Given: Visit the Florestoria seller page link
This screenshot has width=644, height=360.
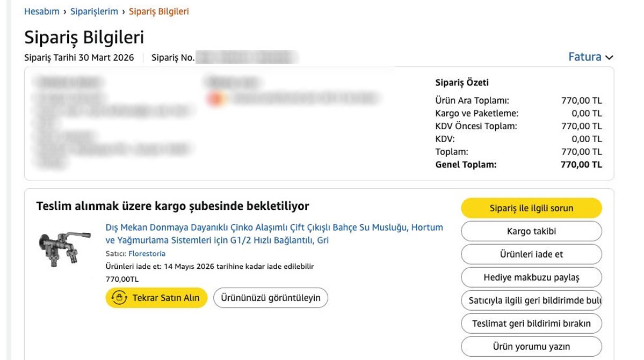Looking at the screenshot, I should click(x=147, y=254).
